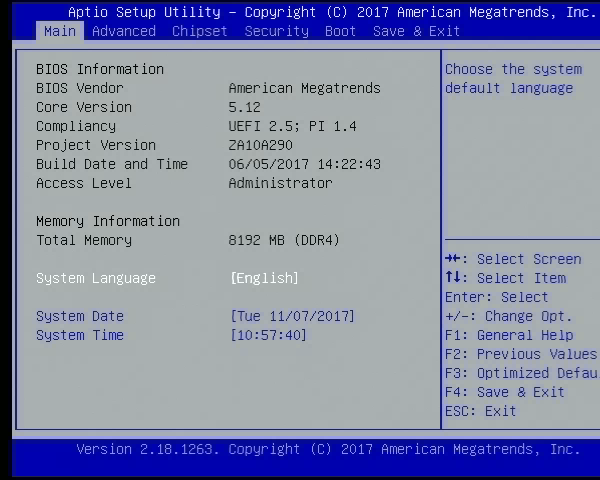The width and height of the screenshot is (600, 480).
Task: Click the ZA10A290 project version value
Action: 261,145
